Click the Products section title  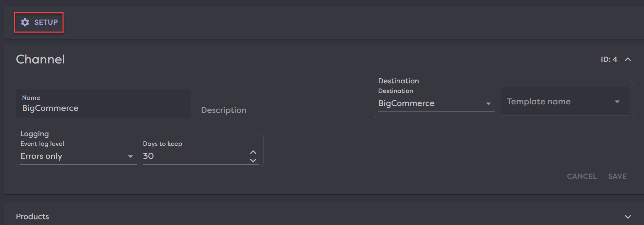(x=33, y=216)
